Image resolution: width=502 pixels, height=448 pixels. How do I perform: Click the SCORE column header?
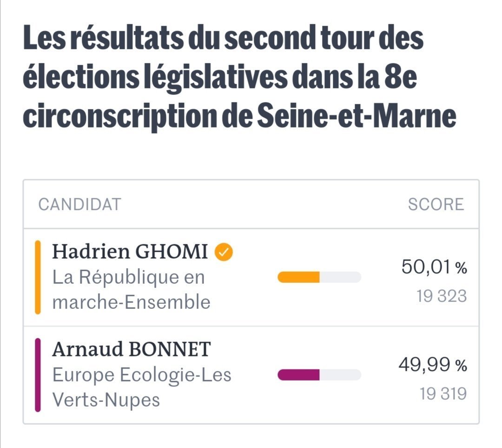click(x=436, y=204)
